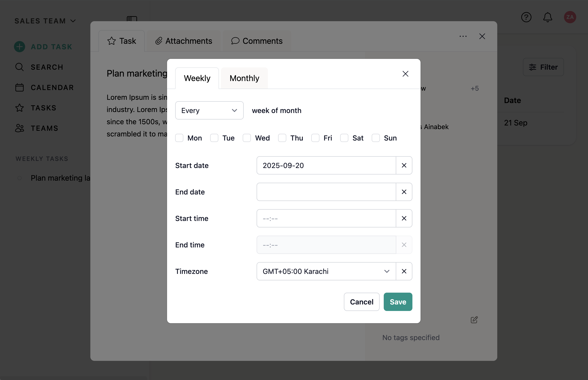The height and width of the screenshot is (380, 588).
Task: Switch to the Monthly tab
Action: pos(244,78)
